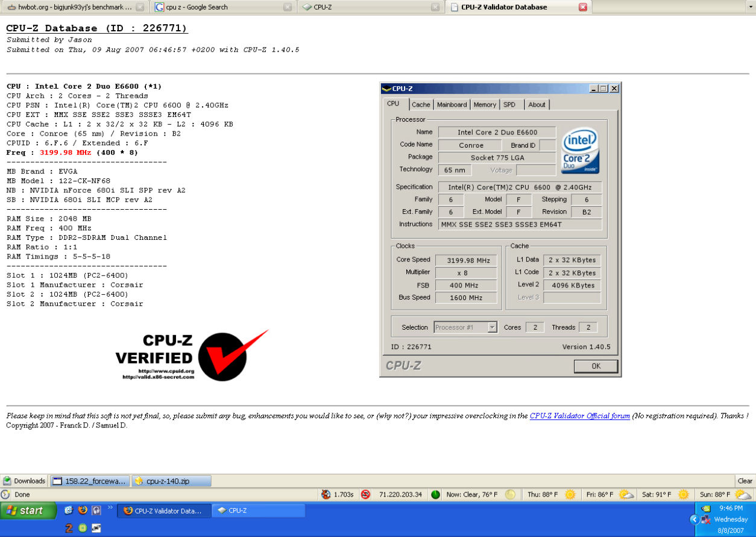
Task: Click the partly cloudy icon for Friday
Action: click(x=626, y=494)
